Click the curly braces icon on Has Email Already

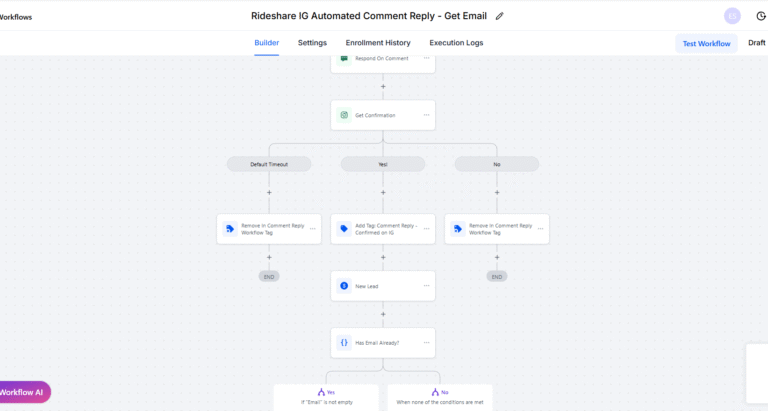(x=344, y=343)
